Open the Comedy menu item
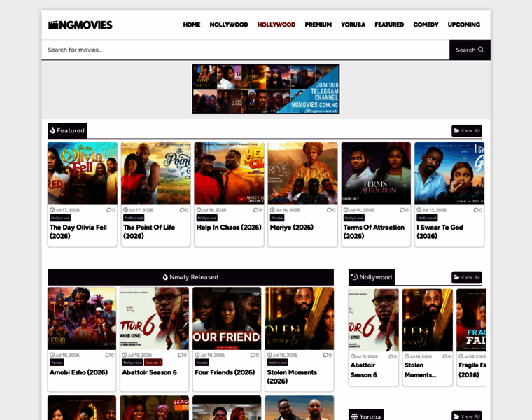 426,24
